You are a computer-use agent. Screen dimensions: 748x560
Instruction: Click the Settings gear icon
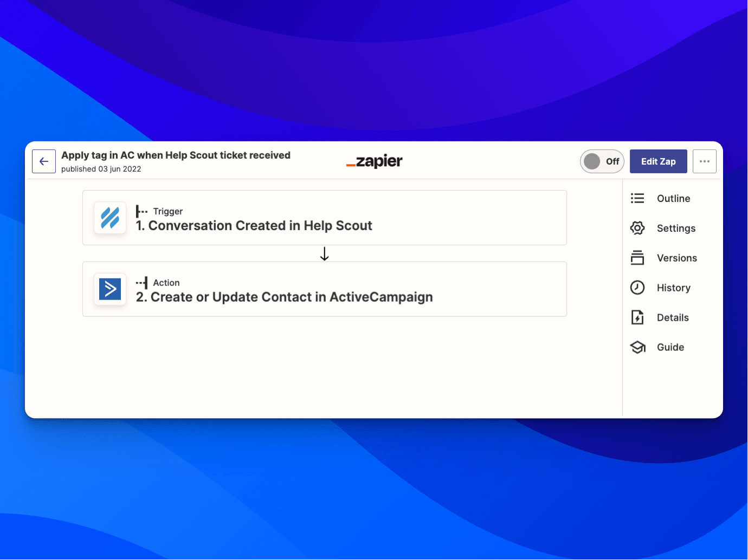click(637, 228)
